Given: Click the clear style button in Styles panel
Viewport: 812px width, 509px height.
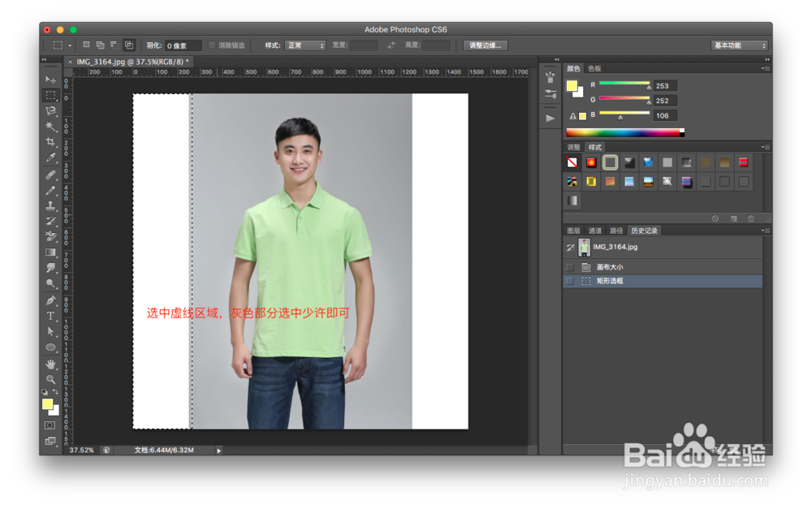Looking at the screenshot, I should [x=715, y=218].
